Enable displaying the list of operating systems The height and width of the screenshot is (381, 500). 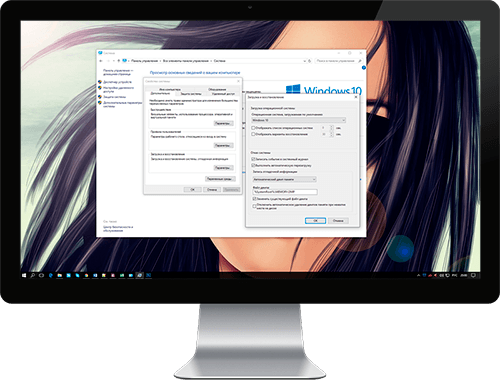pos(253,128)
